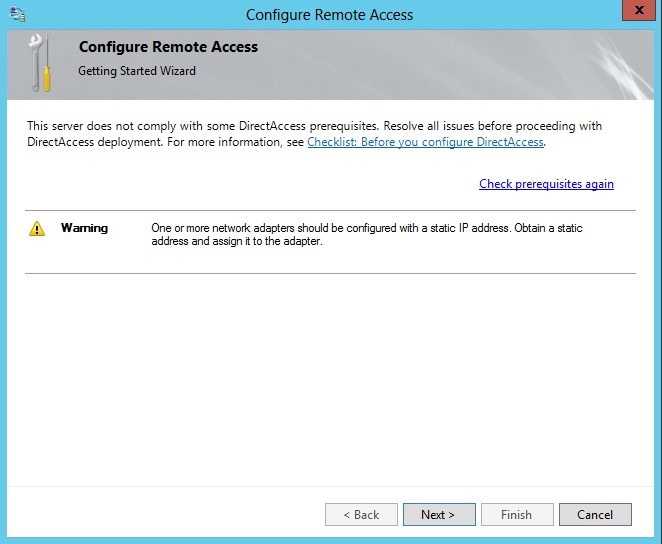Select the bold Warning label
Image resolution: width=662 pixels, height=544 pixels.
pyautogui.click(x=84, y=228)
